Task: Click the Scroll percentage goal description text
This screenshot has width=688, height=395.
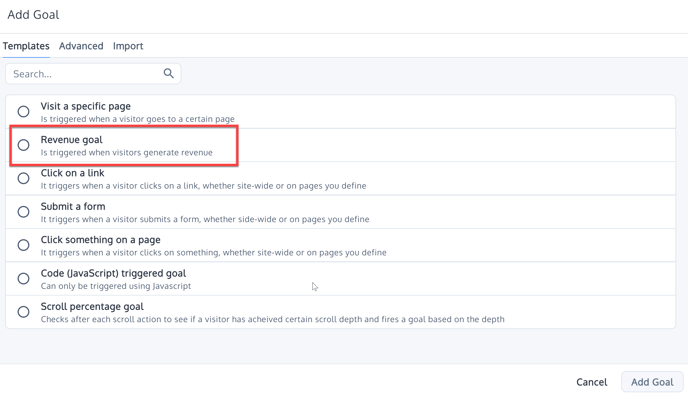Action: tap(272, 319)
